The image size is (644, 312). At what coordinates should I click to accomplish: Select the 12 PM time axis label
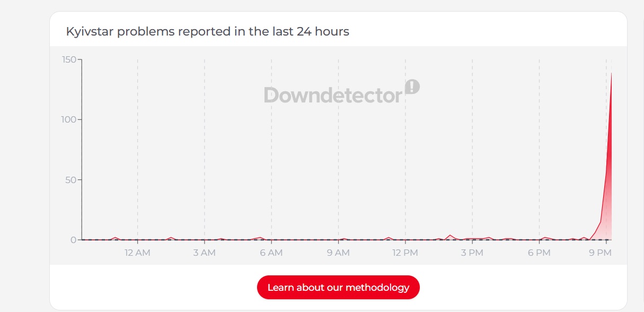click(x=405, y=253)
